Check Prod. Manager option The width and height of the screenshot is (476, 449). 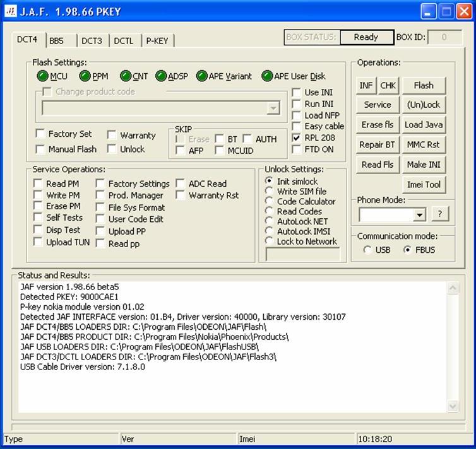point(100,195)
